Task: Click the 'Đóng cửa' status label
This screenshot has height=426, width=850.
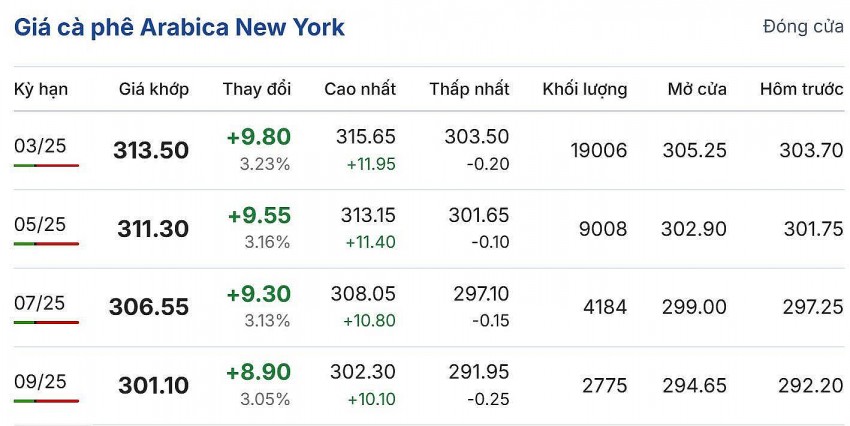Action: tap(803, 27)
